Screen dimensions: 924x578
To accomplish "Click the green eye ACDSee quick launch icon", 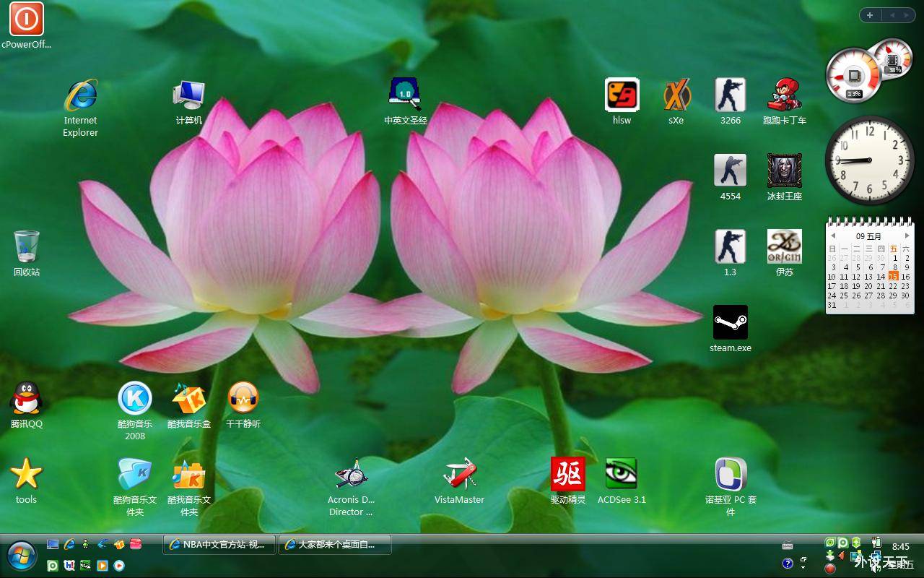I will click(86, 566).
